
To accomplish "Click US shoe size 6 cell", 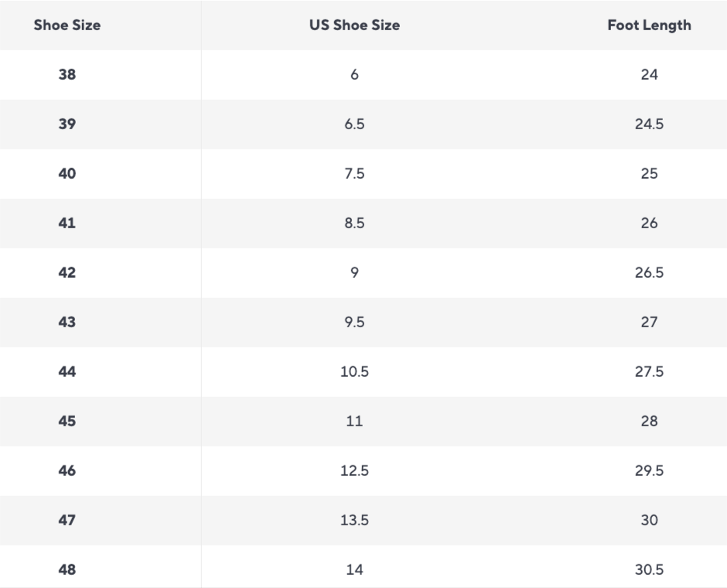I will point(354,75).
